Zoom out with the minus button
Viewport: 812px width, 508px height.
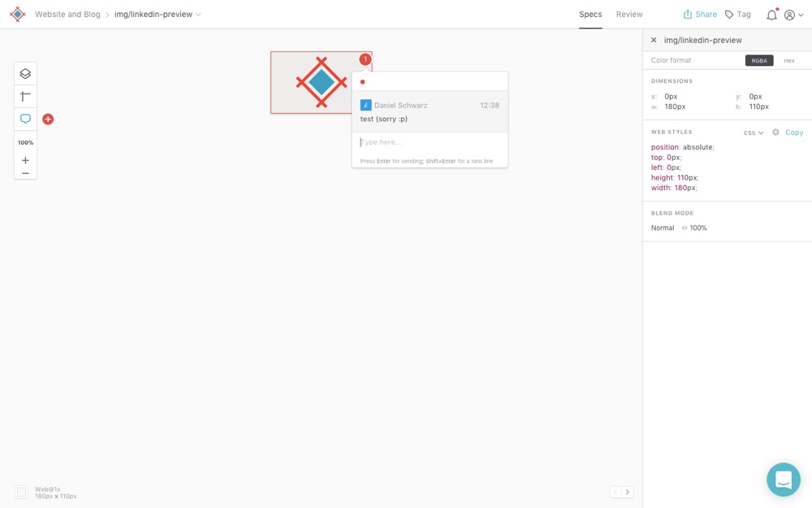25,173
